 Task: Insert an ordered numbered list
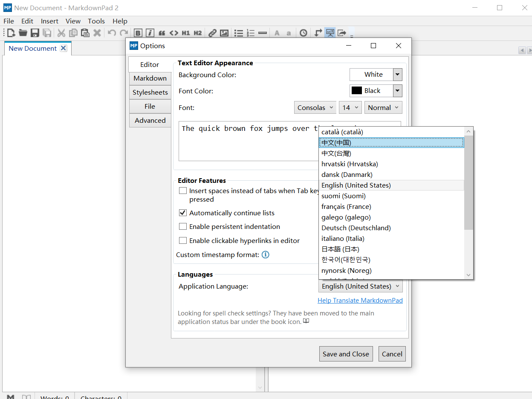(x=251, y=33)
